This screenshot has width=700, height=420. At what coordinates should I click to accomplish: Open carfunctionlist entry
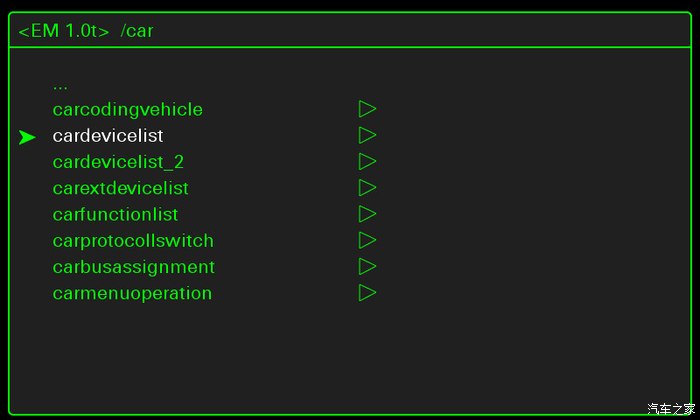point(115,214)
